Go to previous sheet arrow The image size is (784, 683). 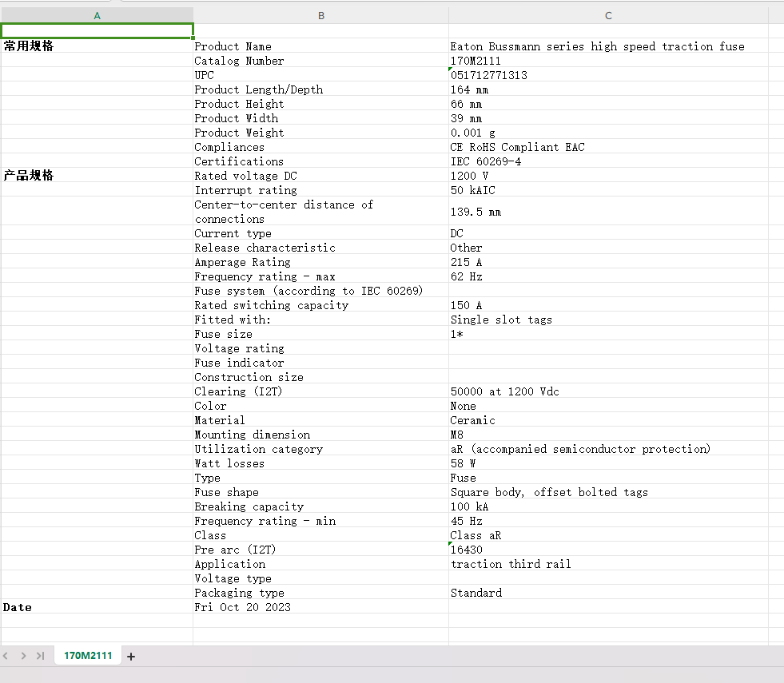point(6,656)
